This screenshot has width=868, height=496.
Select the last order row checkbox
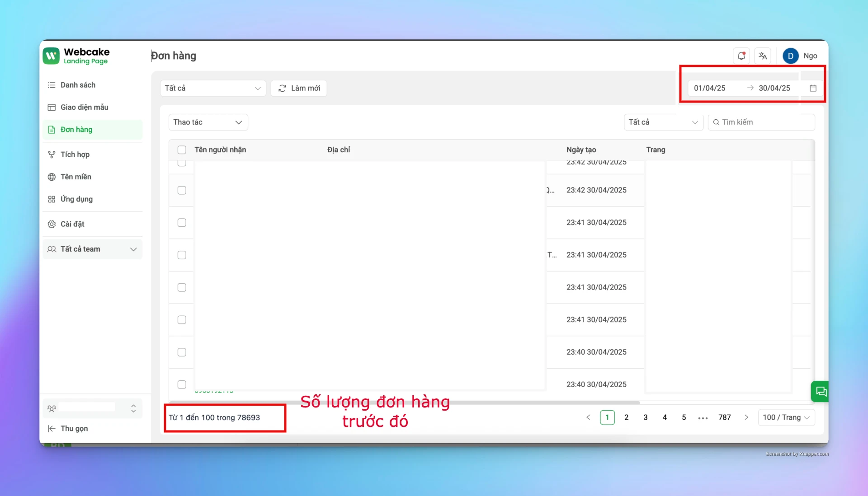click(182, 384)
